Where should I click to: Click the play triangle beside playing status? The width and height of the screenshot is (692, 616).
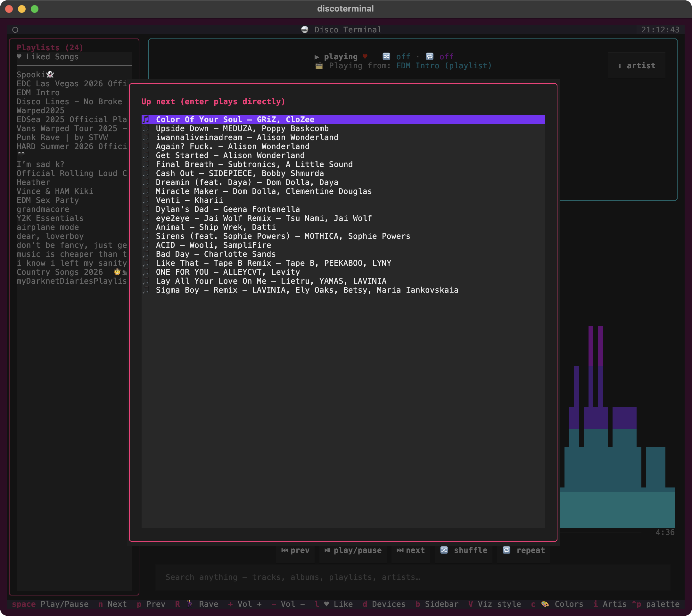(x=317, y=56)
